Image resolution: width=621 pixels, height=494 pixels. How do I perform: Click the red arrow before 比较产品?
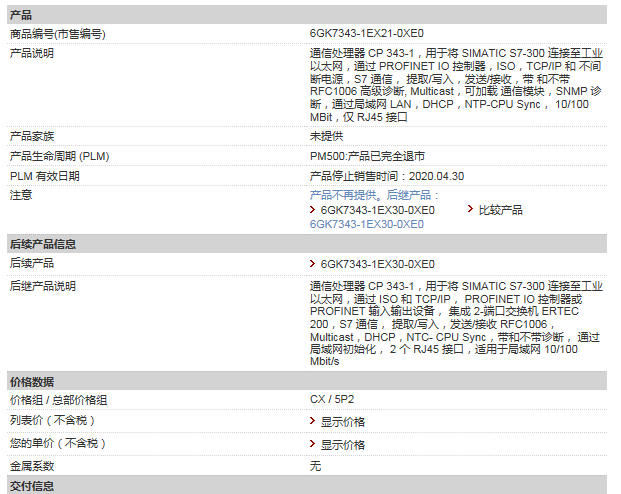(x=470, y=209)
